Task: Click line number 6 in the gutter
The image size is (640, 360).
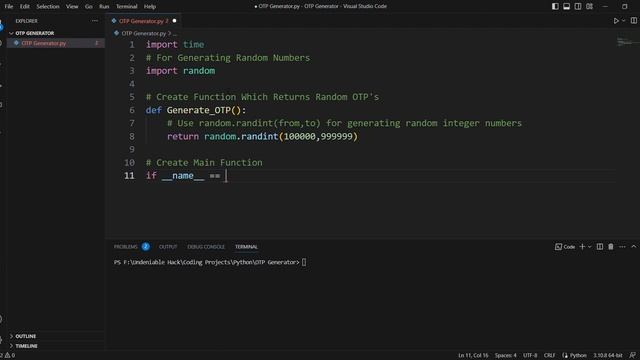Action: [131, 110]
